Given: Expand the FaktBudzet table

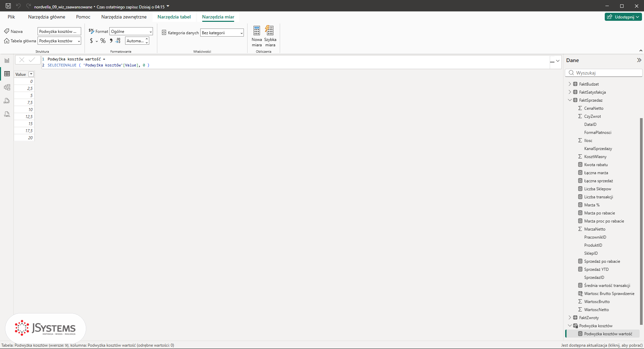Looking at the screenshot, I should click(570, 84).
